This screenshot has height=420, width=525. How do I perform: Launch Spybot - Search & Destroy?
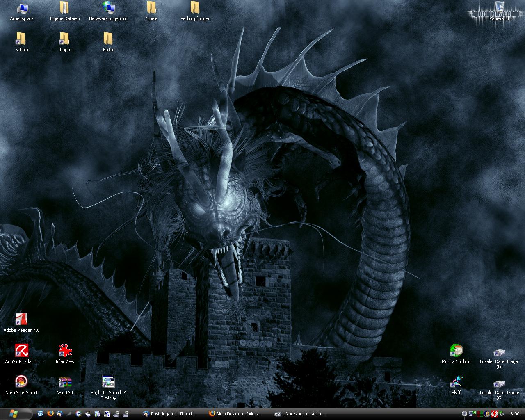tap(108, 382)
